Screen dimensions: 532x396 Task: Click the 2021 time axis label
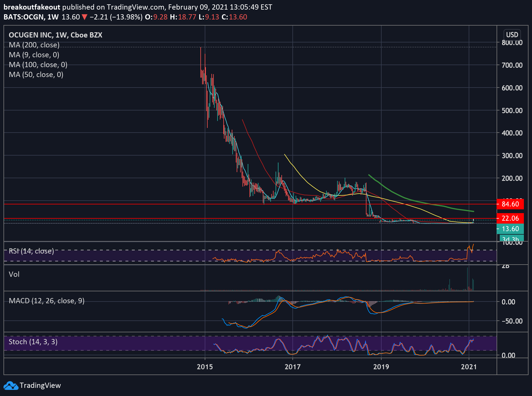pyautogui.click(x=469, y=367)
